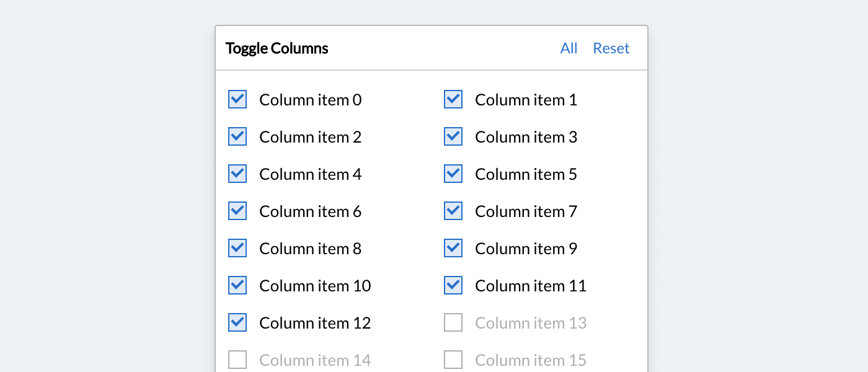Enable the Column item 15 checkbox
The image size is (868, 372).
click(453, 360)
